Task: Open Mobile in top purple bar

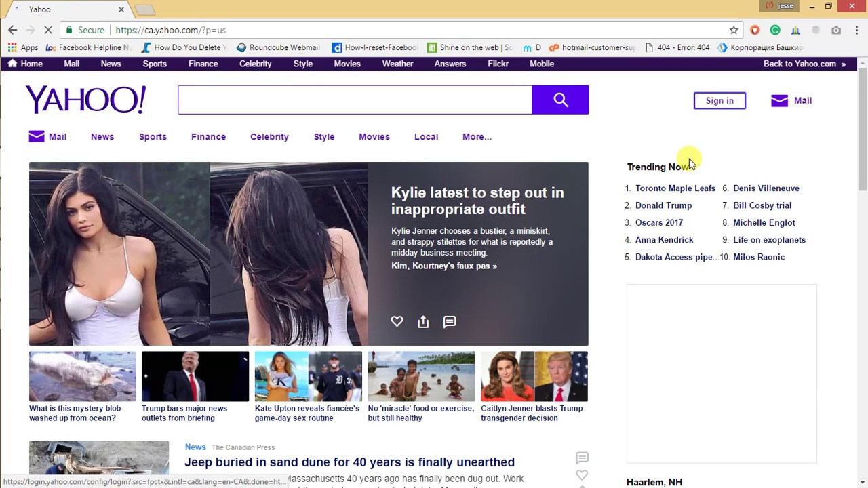Action: tap(542, 64)
